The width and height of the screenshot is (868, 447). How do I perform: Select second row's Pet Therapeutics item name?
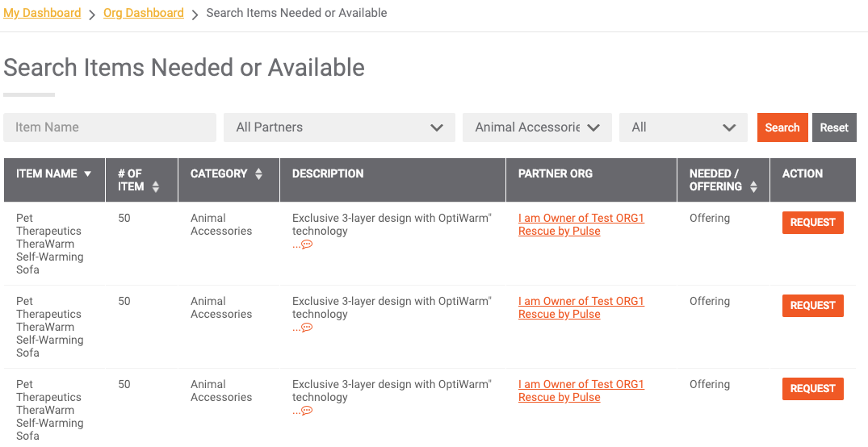[x=50, y=327]
